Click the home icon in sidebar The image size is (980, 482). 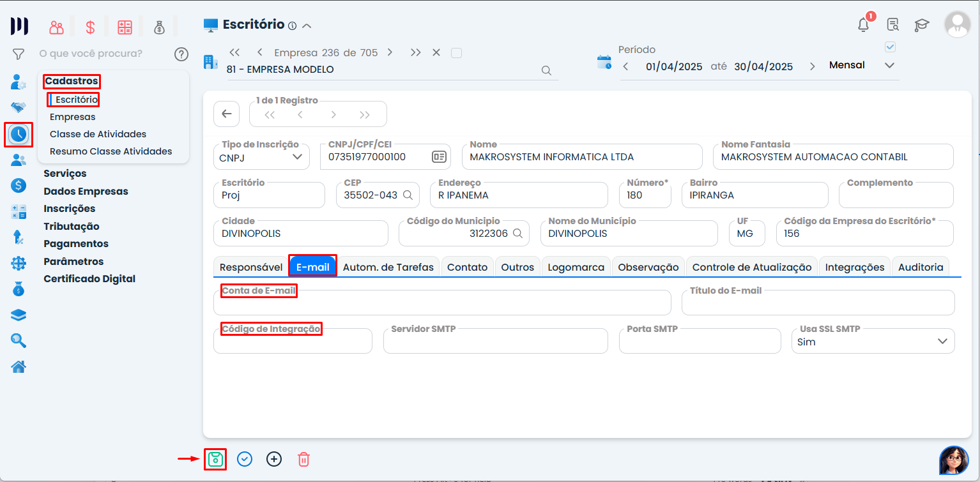19,366
